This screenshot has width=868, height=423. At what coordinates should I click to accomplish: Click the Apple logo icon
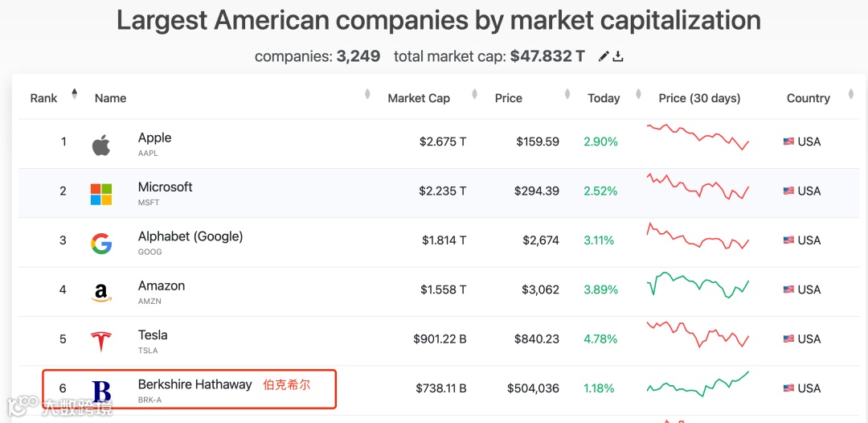pos(100,145)
